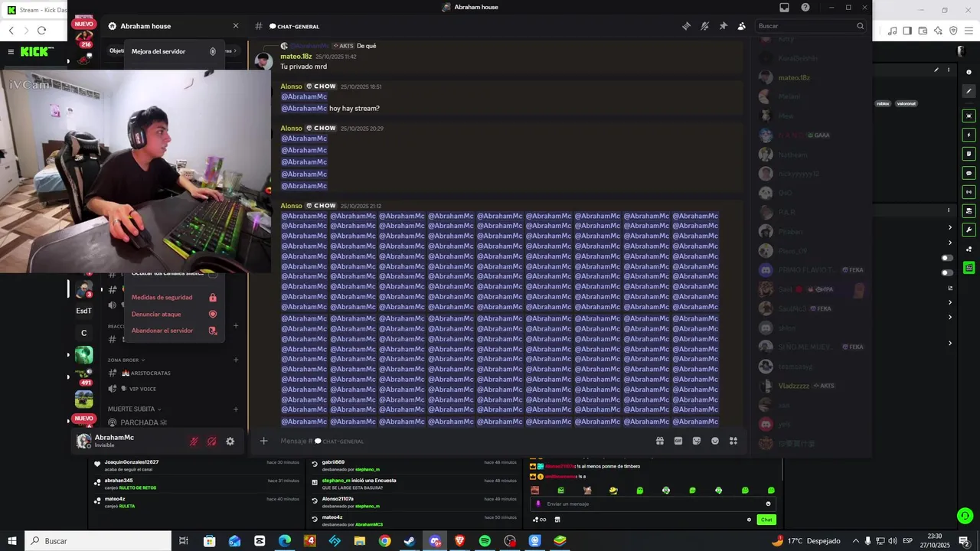Open the apps launcher icon in message bar

pos(733,441)
